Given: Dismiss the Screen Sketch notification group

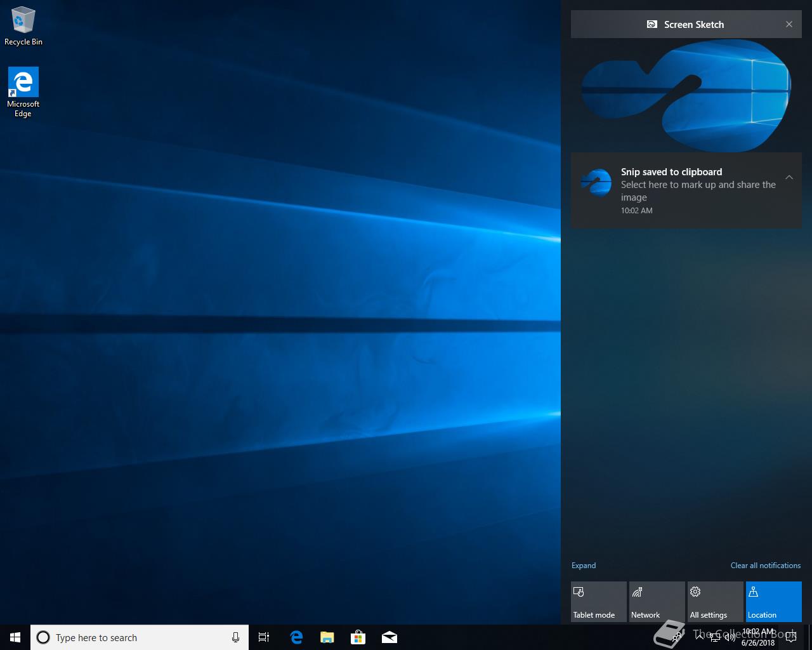Looking at the screenshot, I should [x=789, y=24].
